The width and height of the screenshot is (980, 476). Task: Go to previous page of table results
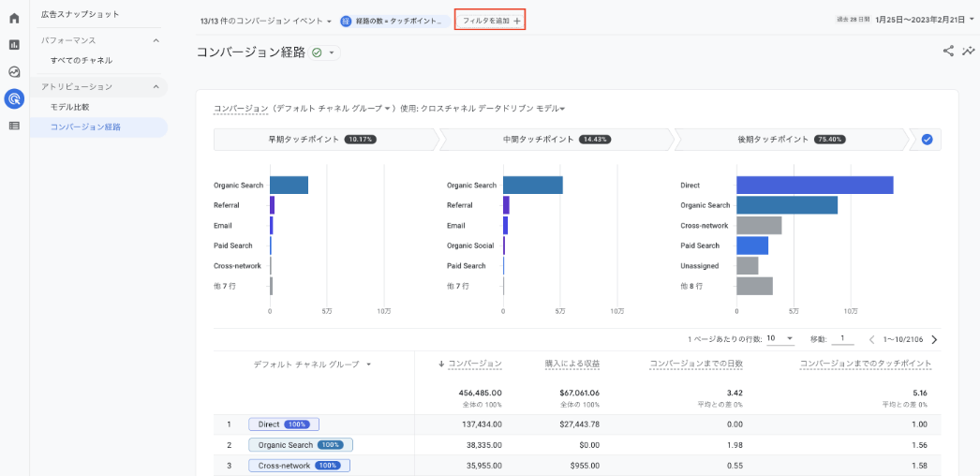coord(872,339)
